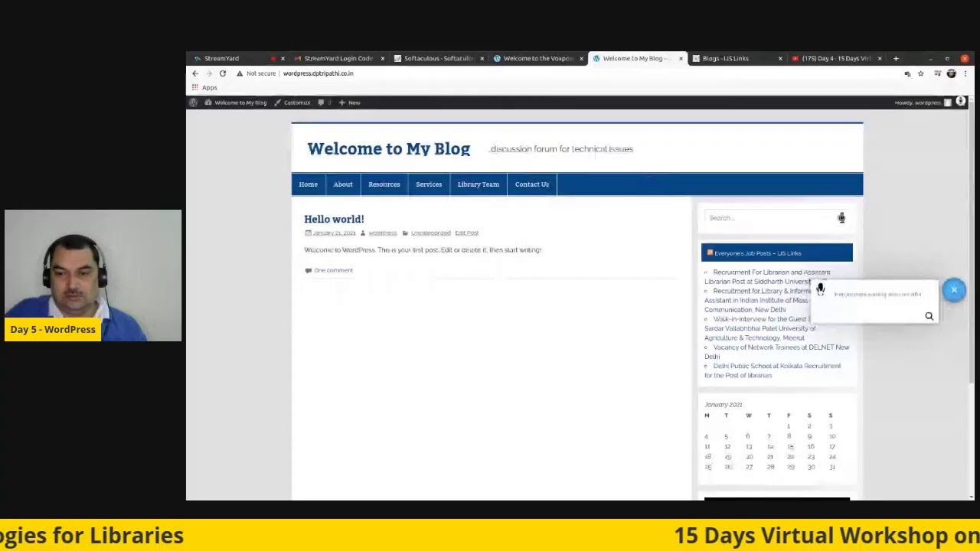Open the Chrome three-dot menu
The width and height of the screenshot is (980, 551).
pos(965,73)
